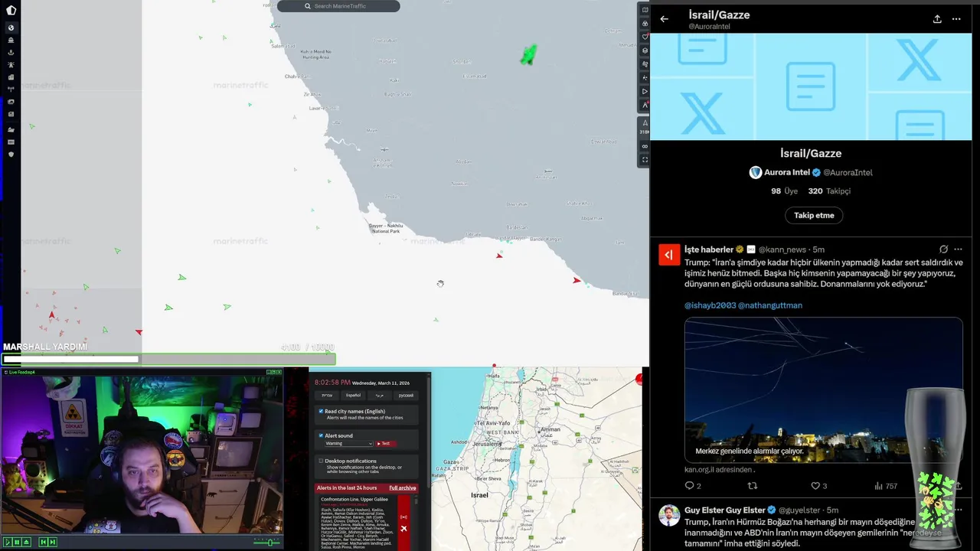Open the lighthouse icon in MarineTraffic sidebar
The image size is (980, 551).
tap(11, 64)
